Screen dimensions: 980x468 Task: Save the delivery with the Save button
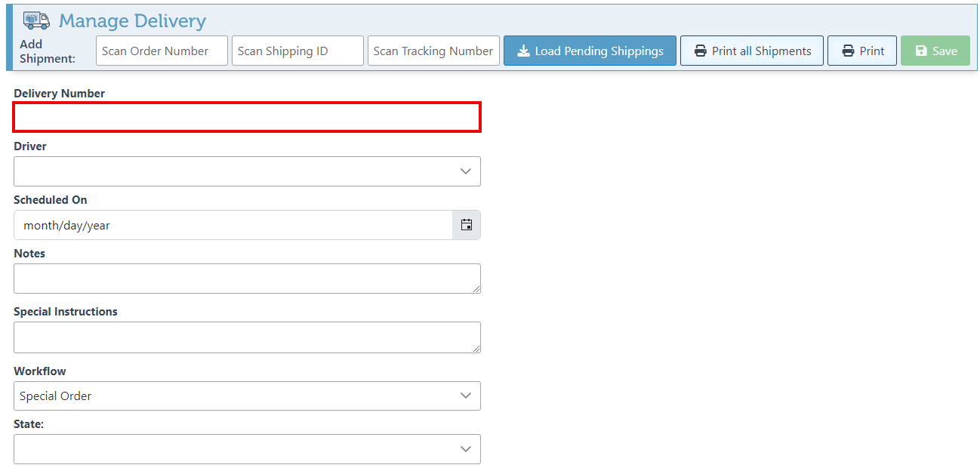coord(935,51)
